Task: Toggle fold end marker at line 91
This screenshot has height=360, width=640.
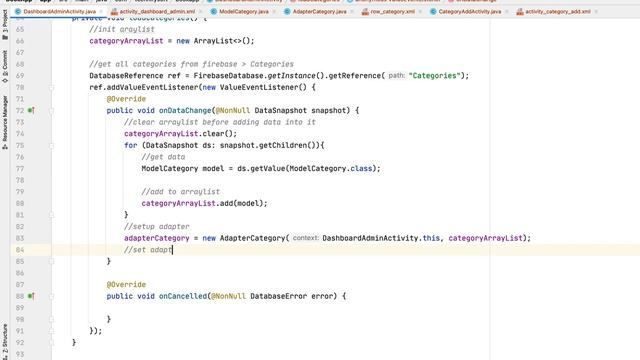Action: (x=51, y=331)
